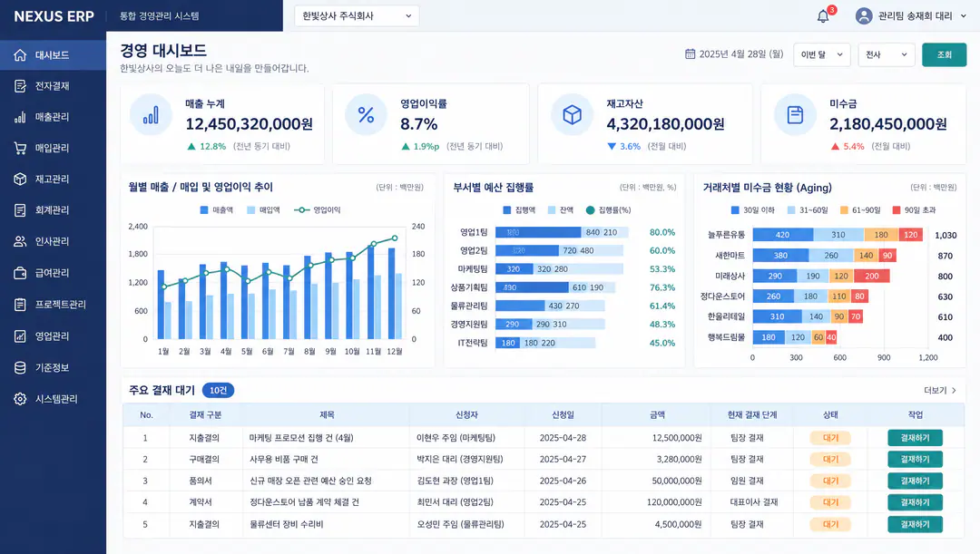Viewport: 980px width, 554px height.
Task: Click the 인사관리 people icon
Action: pos(20,241)
